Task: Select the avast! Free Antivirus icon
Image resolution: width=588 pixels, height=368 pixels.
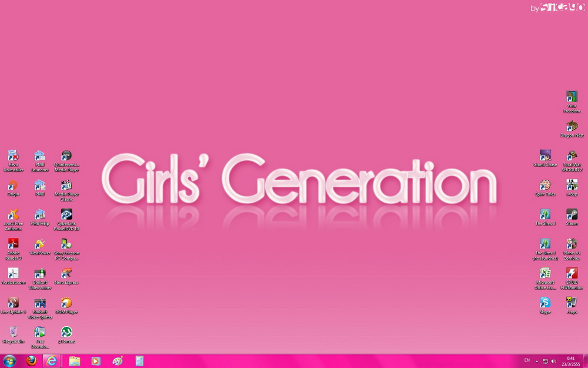Action: 13,220
